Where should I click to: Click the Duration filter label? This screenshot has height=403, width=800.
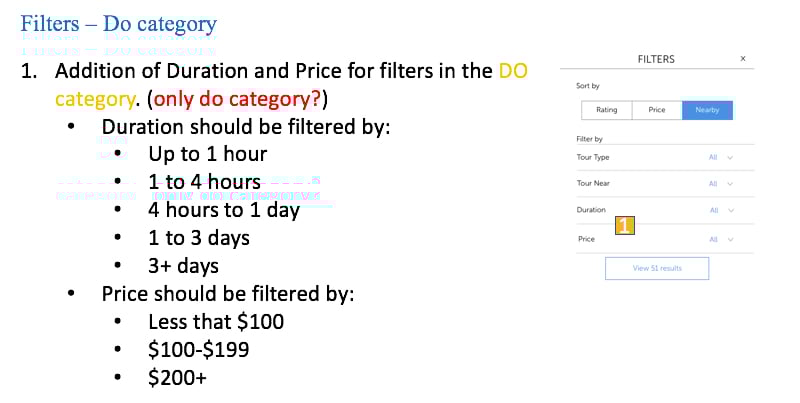(591, 210)
